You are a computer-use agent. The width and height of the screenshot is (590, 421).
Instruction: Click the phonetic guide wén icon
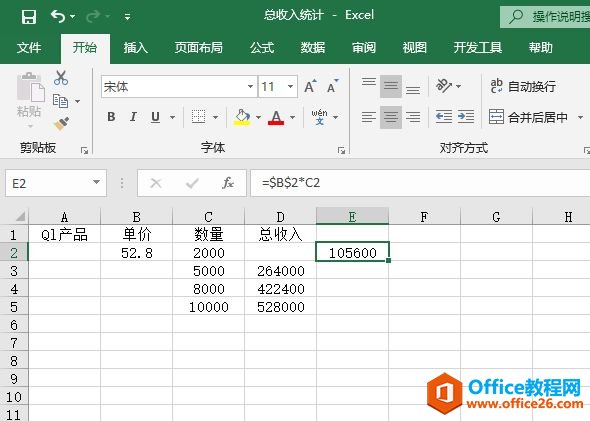319,117
